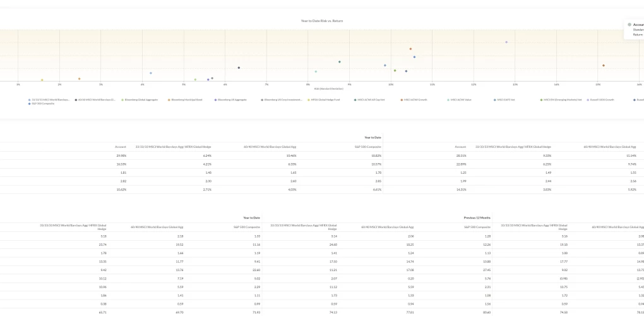Select the cell showing 65.71

[103, 312]
